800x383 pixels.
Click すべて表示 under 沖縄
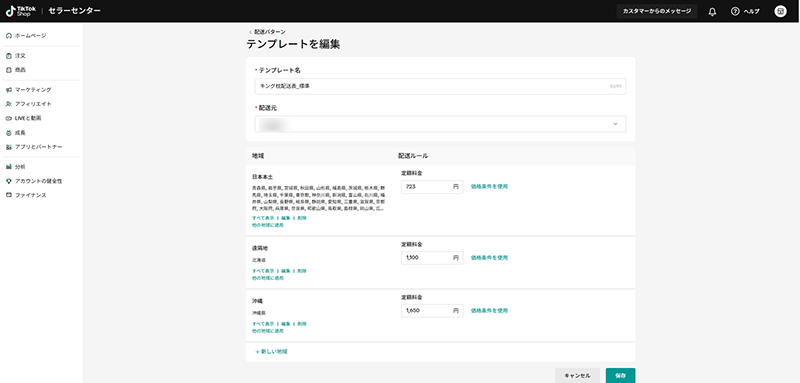[x=263, y=324]
